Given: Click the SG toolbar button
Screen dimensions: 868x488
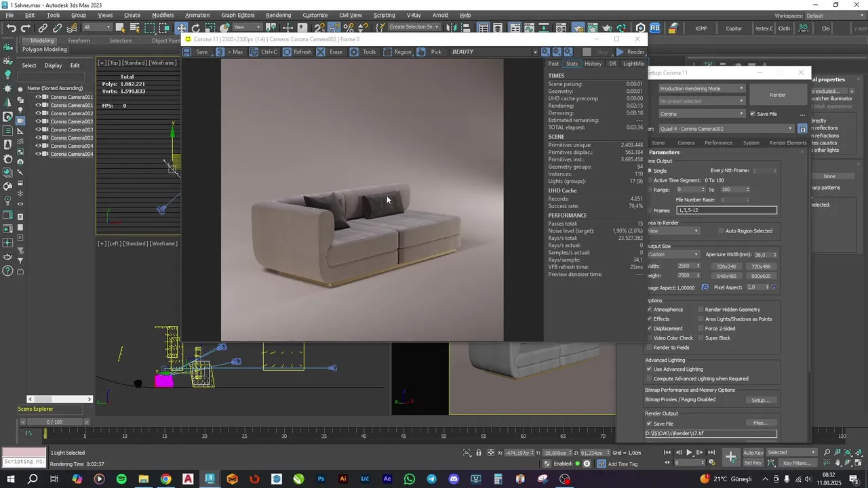Looking at the screenshot, I should point(804,28).
